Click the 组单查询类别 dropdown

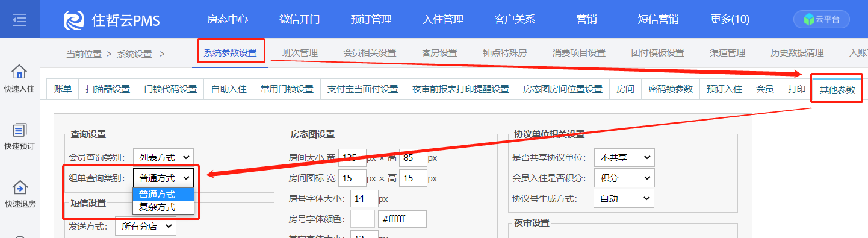164,178
